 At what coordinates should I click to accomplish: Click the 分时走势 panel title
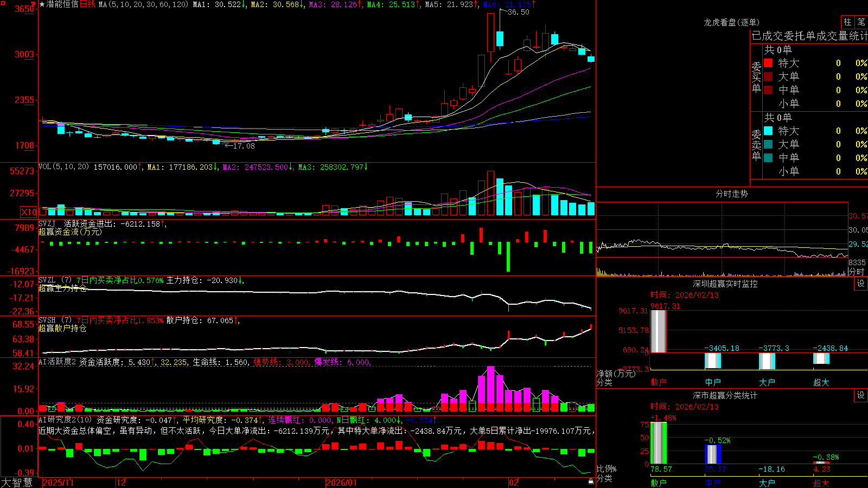[731, 194]
